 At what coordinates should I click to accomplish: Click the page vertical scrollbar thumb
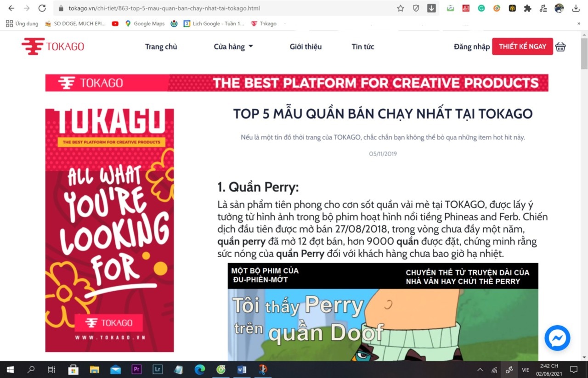pyautogui.click(x=584, y=53)
